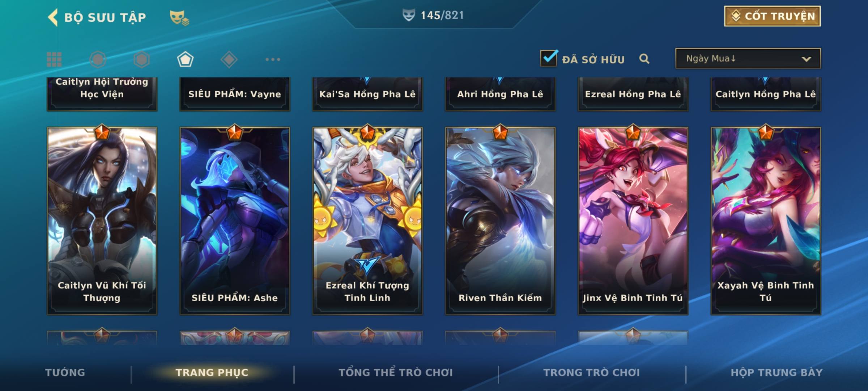Select the first round gem rarity filter
The width and height of the screenshot is (868, 391).
[x=98, y=59]
